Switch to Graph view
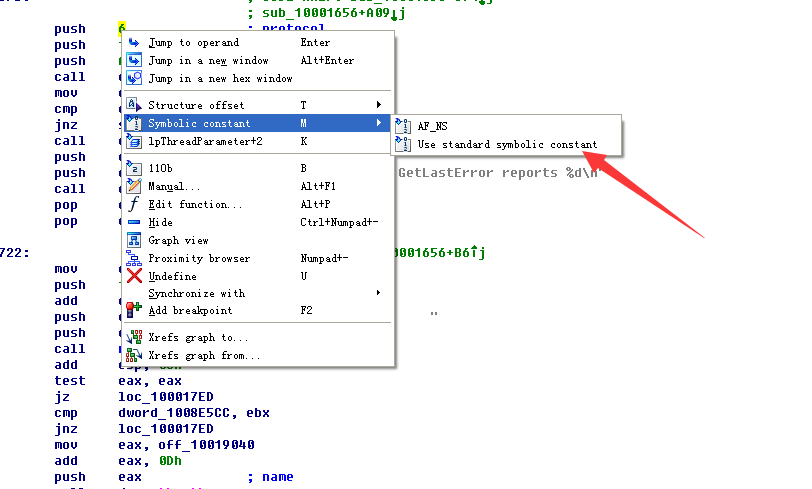The height and width of the screenshot is (489, 812). 258,240
